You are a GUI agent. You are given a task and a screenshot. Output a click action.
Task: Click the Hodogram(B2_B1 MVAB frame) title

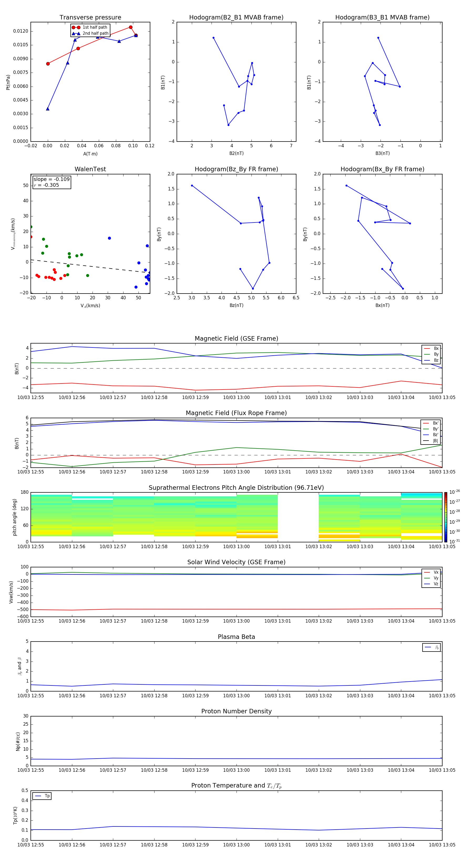pos(236,17)
